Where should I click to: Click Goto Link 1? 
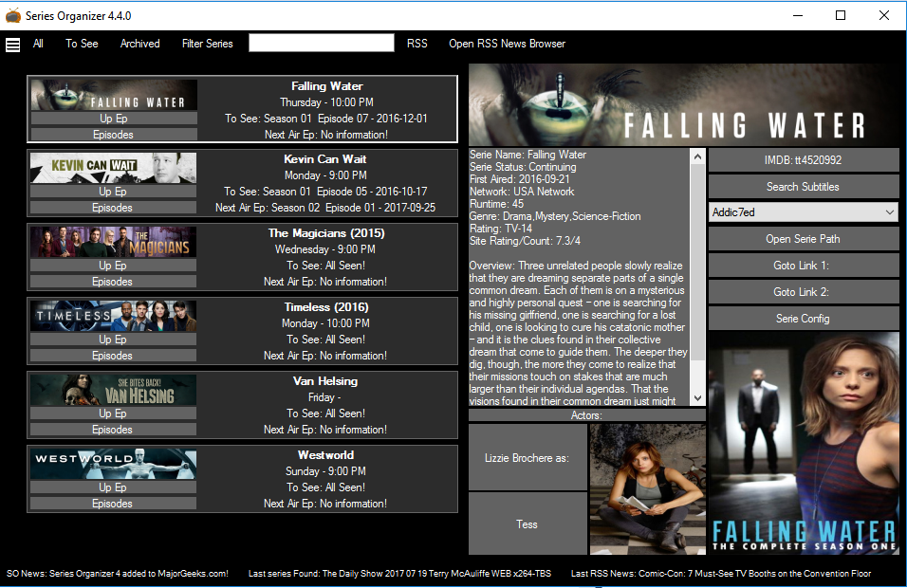(803, 266)
